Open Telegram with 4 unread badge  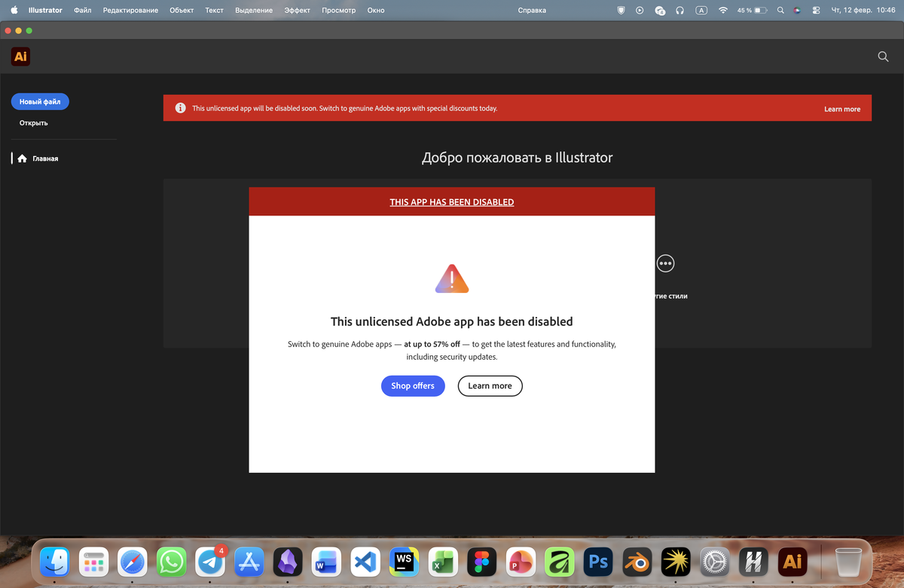[210, 562]
